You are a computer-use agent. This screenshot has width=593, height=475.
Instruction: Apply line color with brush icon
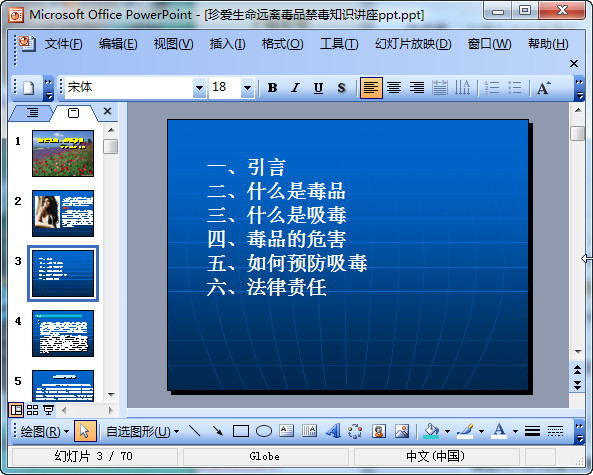465,431
